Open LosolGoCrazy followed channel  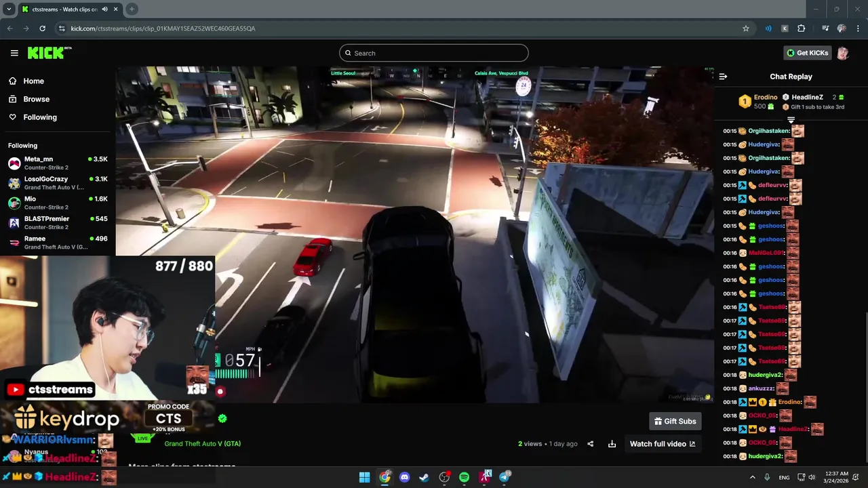coord(58,183)
